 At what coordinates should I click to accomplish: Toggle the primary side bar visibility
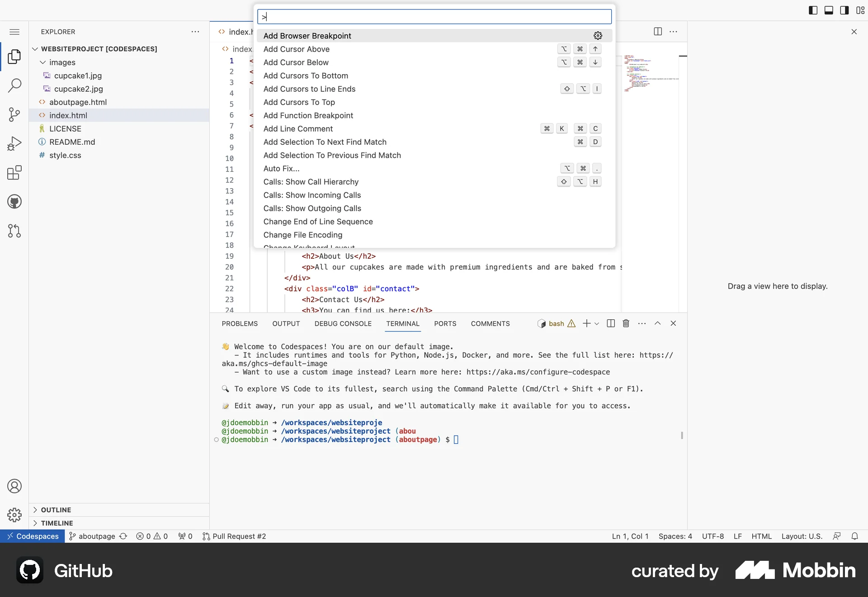coord(812,9)
